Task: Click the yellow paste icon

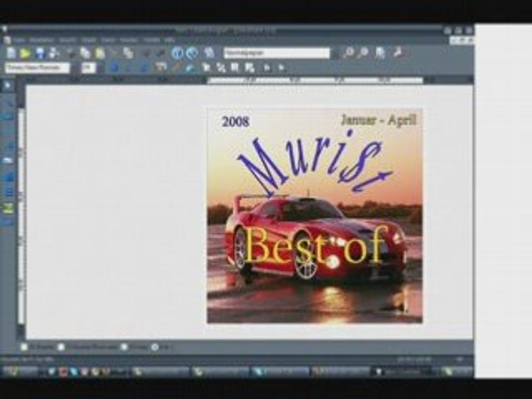Action: [100, 53]
